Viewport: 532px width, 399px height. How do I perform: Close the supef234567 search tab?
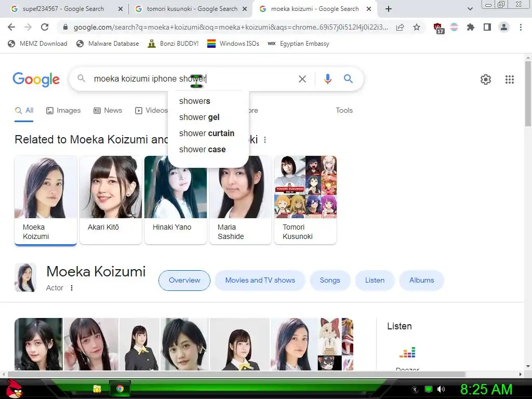tap(120, 9)
